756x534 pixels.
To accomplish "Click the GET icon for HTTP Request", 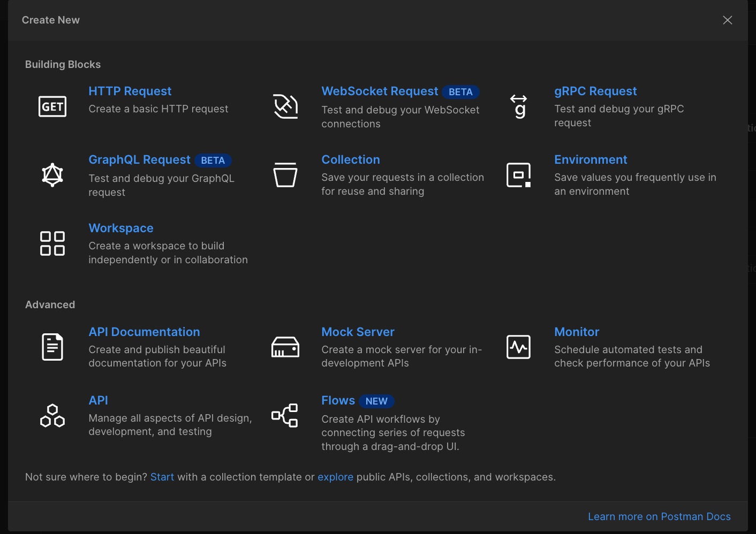I will [52, 106].
